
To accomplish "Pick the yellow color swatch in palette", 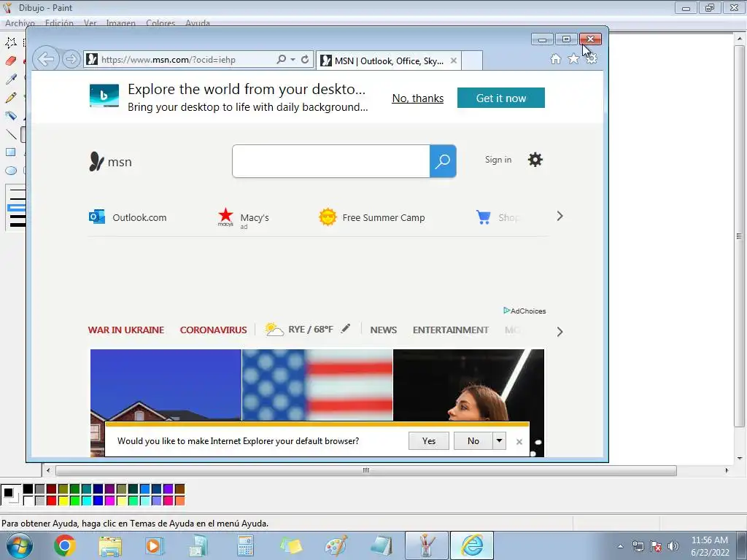I will (x=63, y=500).
